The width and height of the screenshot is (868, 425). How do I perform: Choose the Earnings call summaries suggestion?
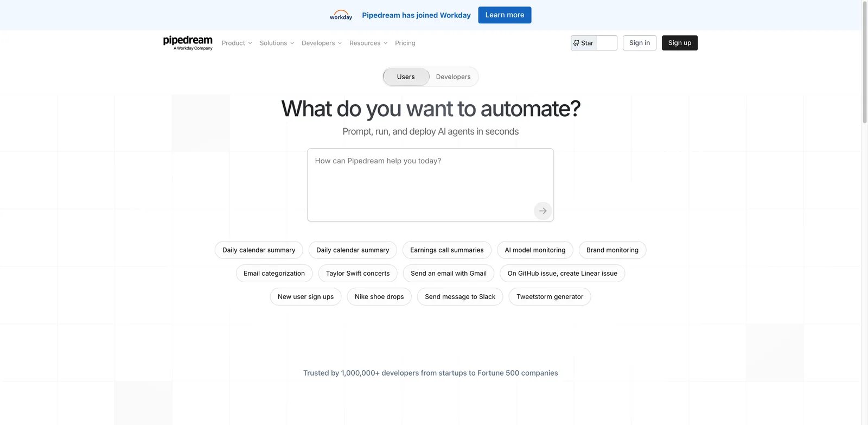point(447,250)
